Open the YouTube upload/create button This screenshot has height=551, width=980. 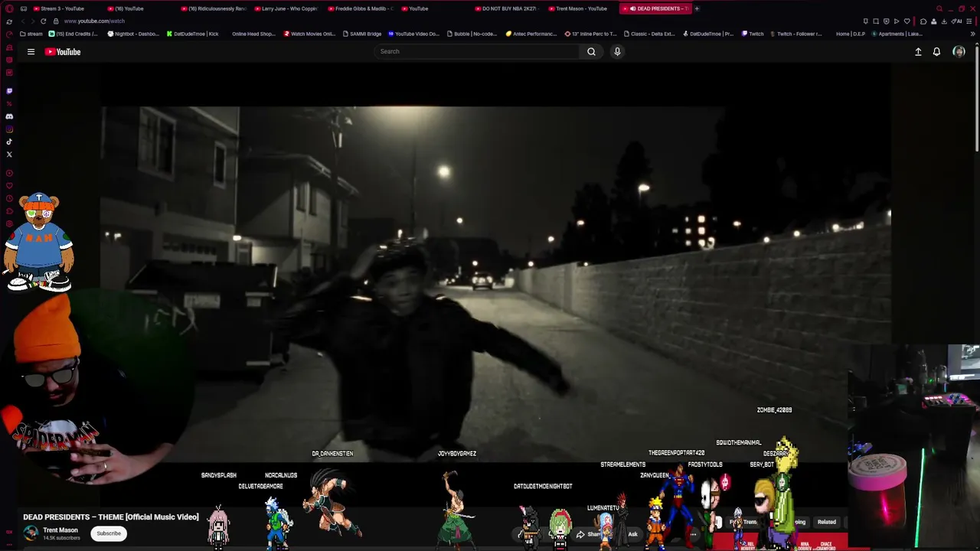point(918,52)
